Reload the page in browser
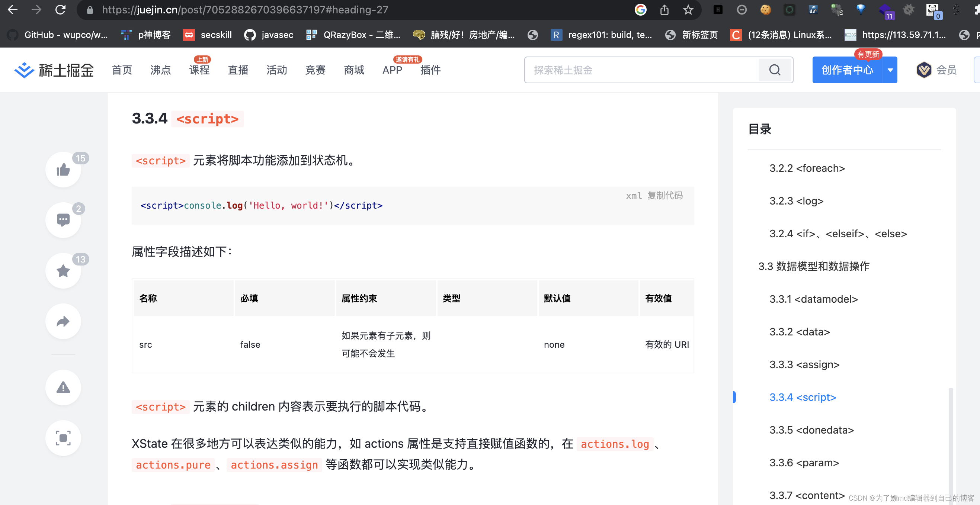Screen dimensions: 980x505 [x=61, y=10]
